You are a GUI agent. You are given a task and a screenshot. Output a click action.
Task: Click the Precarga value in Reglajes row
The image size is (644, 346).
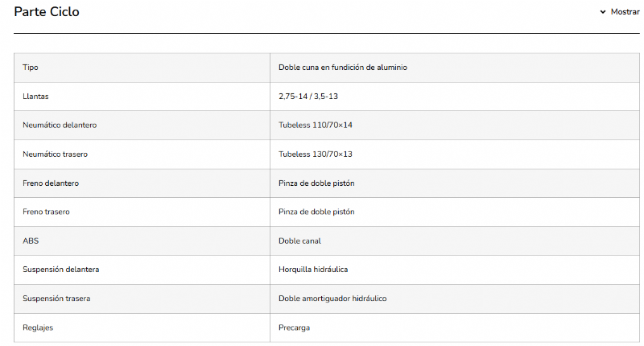(x=295, y=327)
